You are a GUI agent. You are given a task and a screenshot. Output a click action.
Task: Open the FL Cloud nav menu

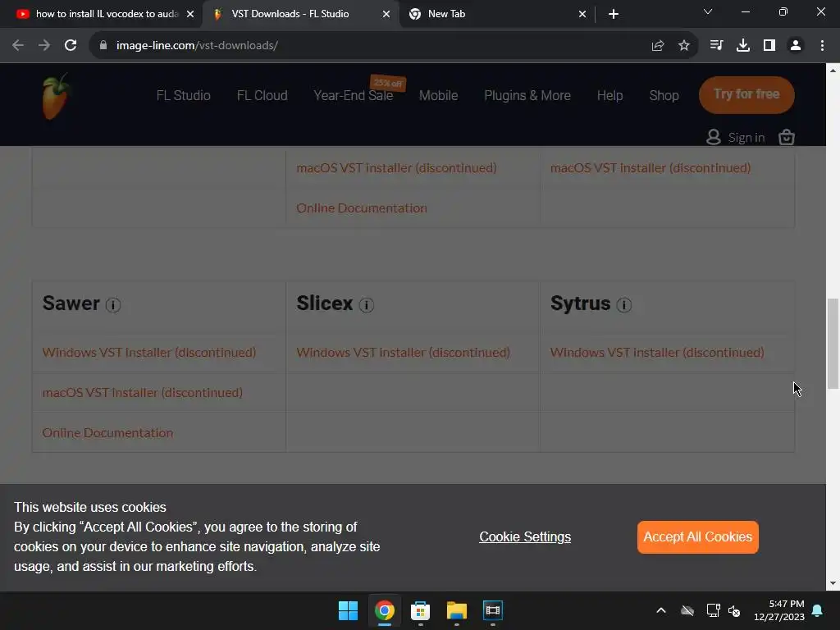click(262, 95)
